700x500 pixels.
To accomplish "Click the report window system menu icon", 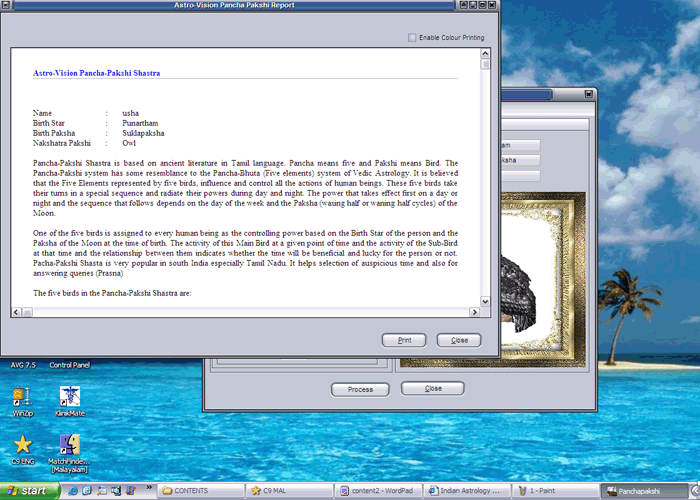I will coord(6,5).
